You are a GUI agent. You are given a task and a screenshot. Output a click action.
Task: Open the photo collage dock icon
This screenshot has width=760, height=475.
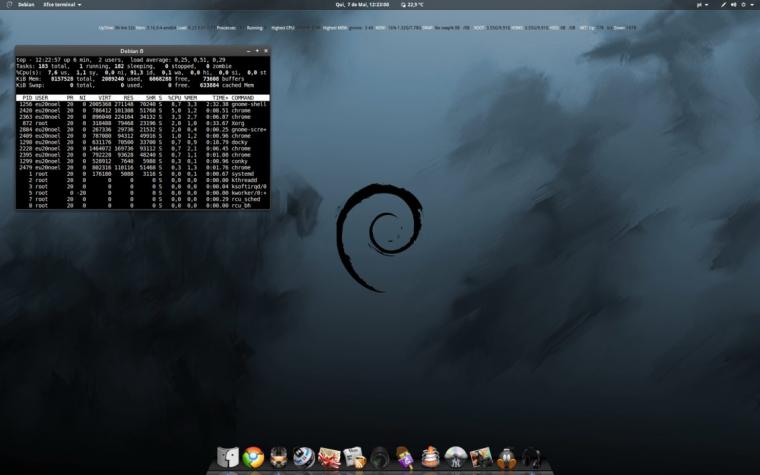481,458
